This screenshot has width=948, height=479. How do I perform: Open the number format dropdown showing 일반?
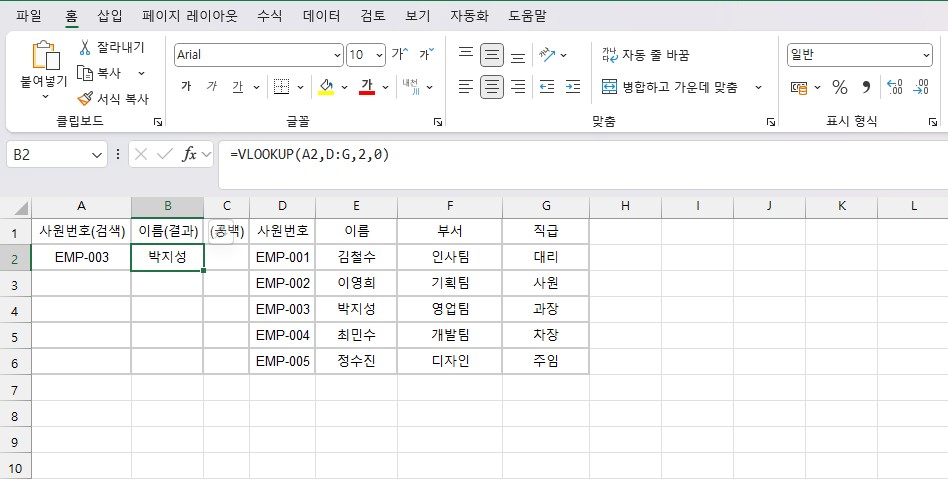coord(925,55)
